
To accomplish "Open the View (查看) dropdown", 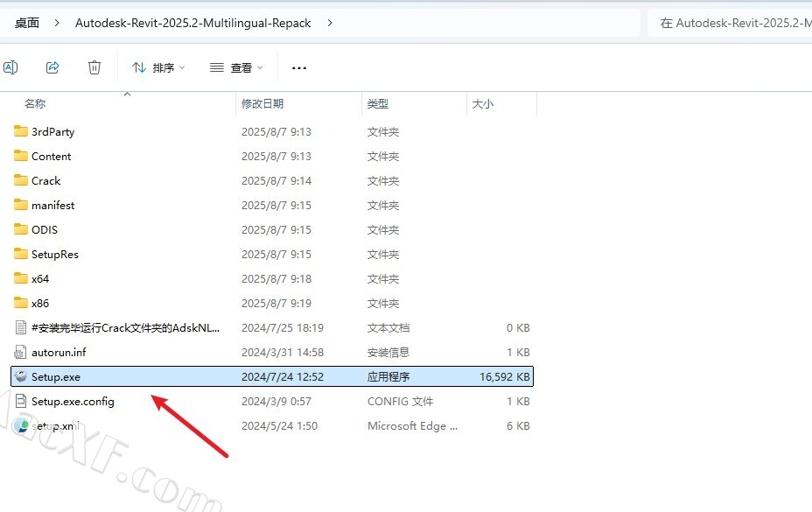I will pyautogui.click(x=236, y=68).
